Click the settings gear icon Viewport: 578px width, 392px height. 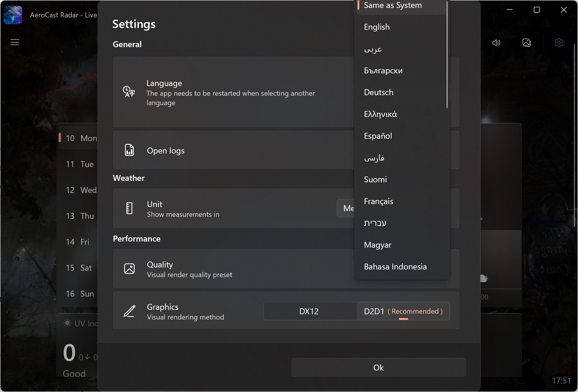tap(559, 43)
